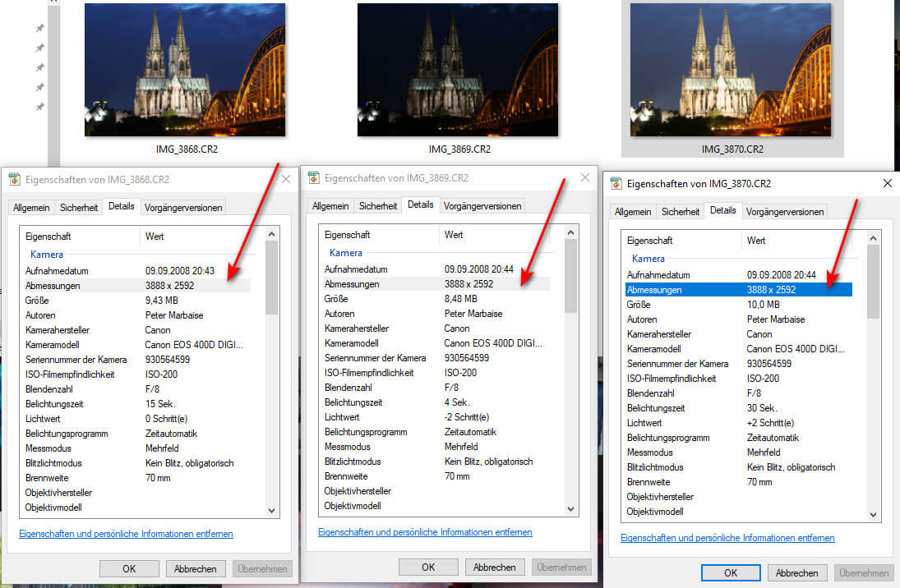Click scroll-up arrow in IMG_3869.CR2 details list
Screen dimensions: 900x588
570,232
